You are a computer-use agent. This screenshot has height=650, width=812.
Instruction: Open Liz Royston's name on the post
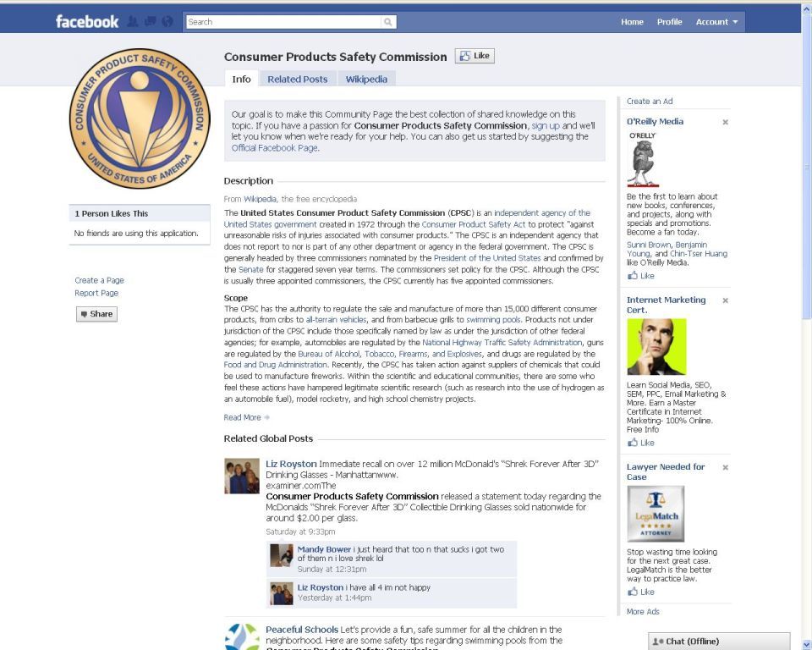pyautogui.click(x=291, y=464)
